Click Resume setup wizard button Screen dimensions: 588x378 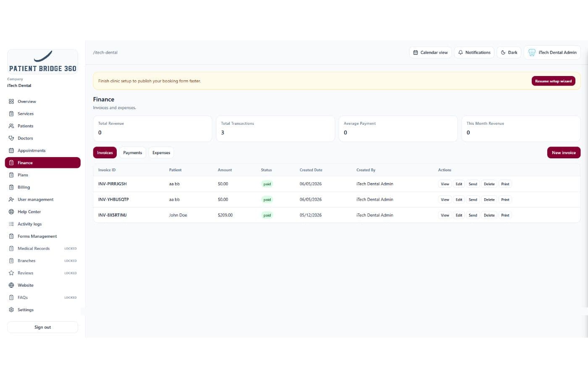[553, 81]
